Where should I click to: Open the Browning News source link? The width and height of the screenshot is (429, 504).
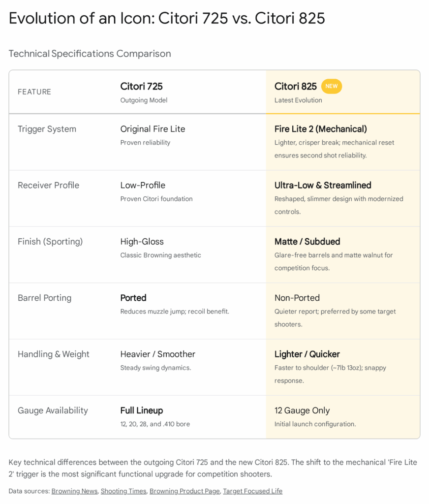tap(74, 491)
